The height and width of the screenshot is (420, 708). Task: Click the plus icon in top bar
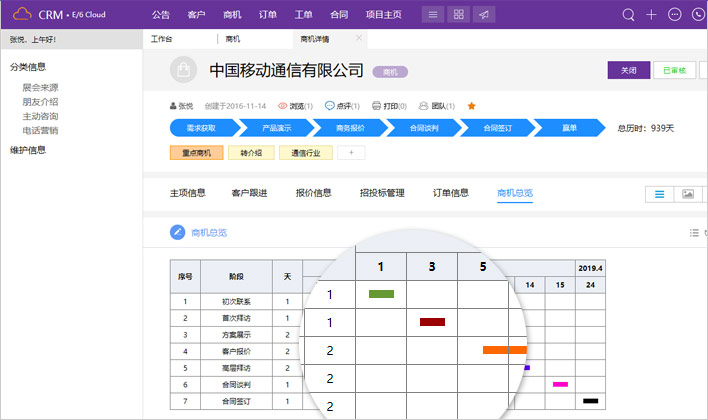pyautogui.click(x=651, y=15)
